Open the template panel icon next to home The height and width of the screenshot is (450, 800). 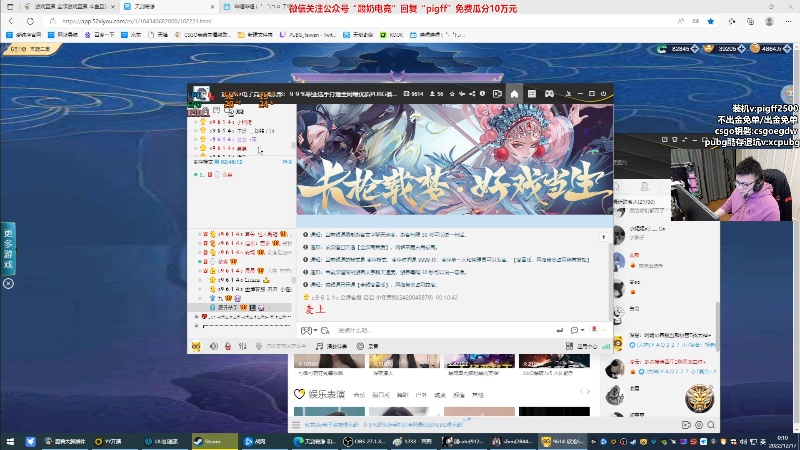(532, 94)
